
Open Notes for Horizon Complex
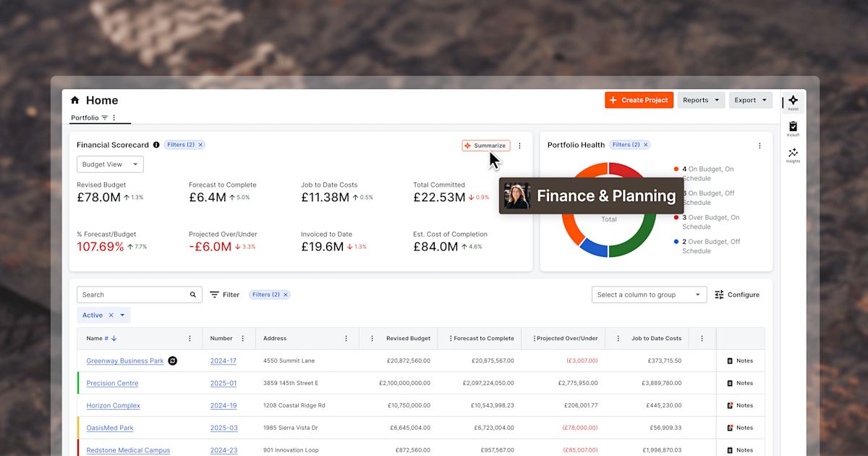point(740,405)
